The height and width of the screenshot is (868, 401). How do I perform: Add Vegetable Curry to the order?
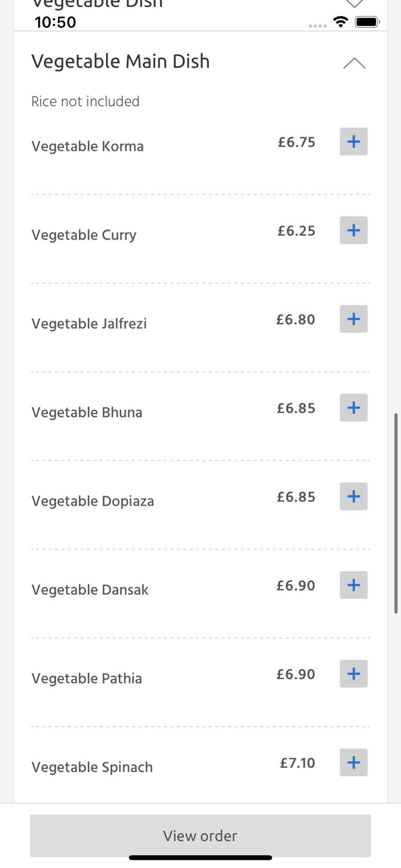click(x=354, y=230)
